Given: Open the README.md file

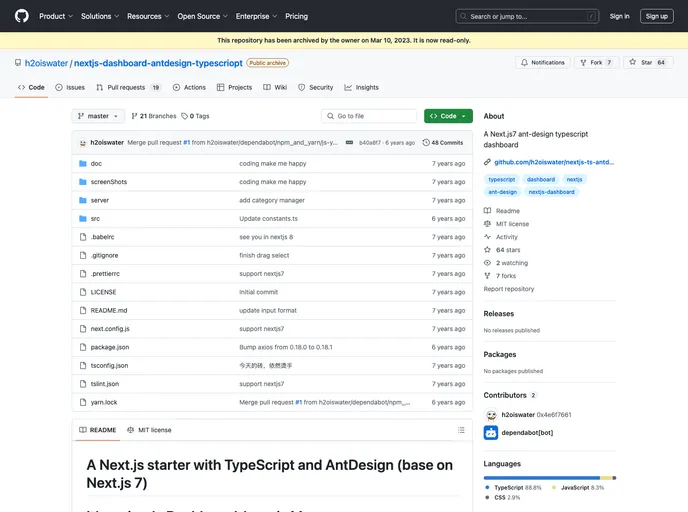Looking at the screenshot, I should click(109, 311).
